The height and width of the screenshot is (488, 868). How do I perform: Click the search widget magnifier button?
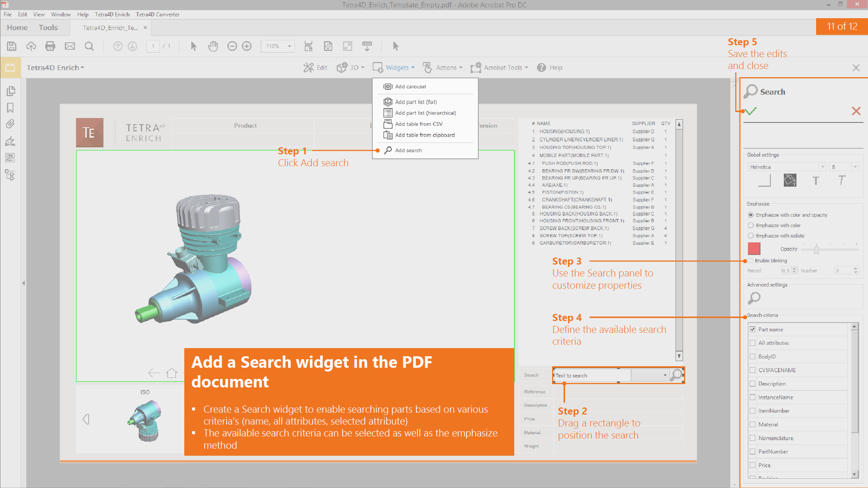pyautogui.click(x=677, y=375)
